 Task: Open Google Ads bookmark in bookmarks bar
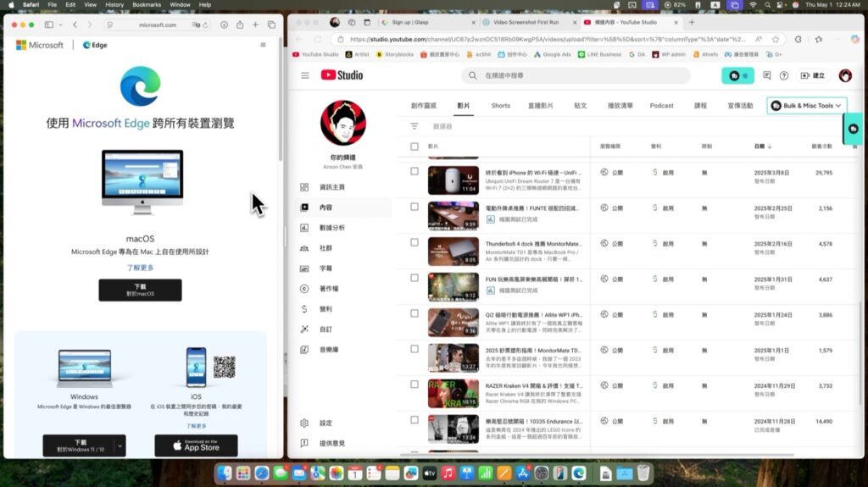pos(552,54)
